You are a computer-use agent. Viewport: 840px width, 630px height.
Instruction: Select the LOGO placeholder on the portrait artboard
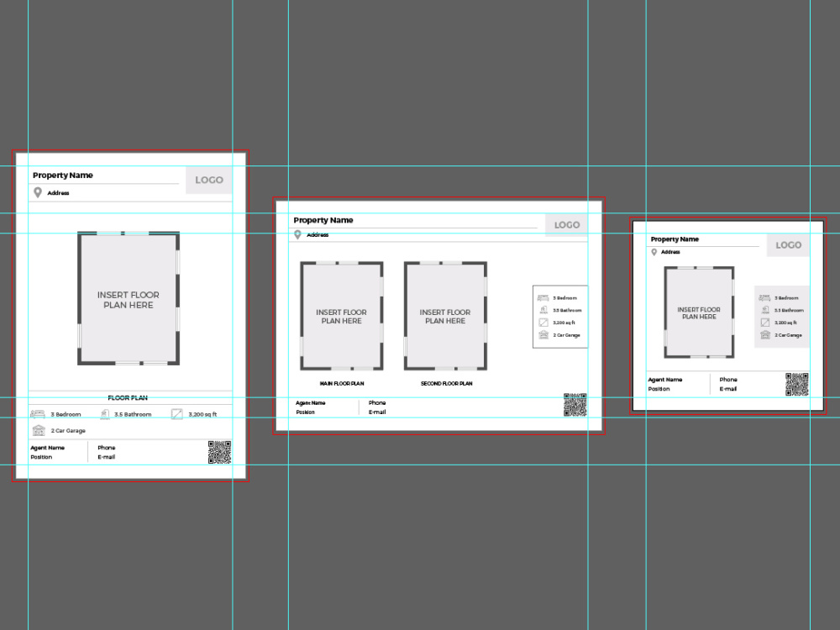209,180
